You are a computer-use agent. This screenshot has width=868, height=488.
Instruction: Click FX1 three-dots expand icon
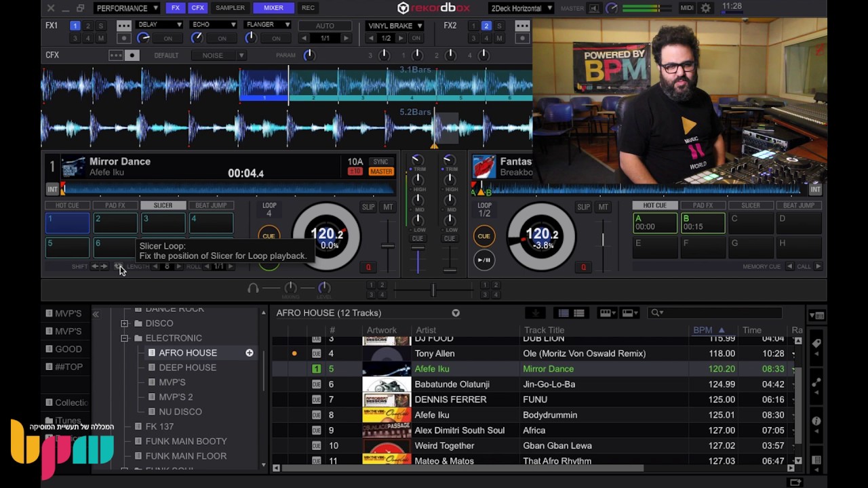pyautogui.click(x=124, y=26)
